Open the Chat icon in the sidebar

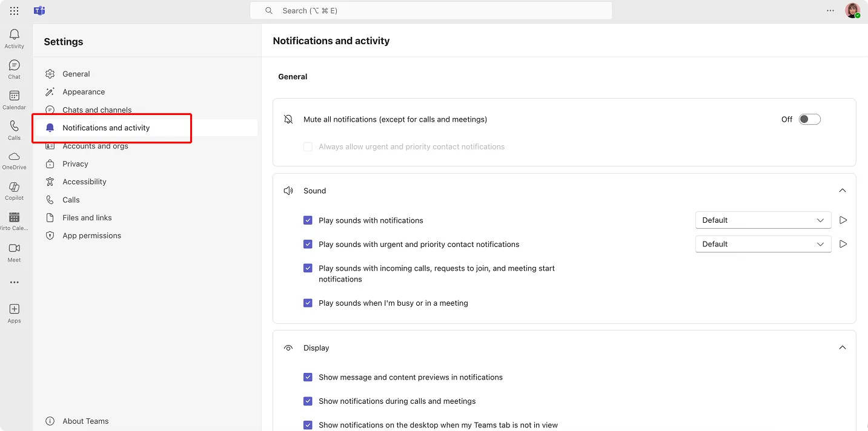14,67
